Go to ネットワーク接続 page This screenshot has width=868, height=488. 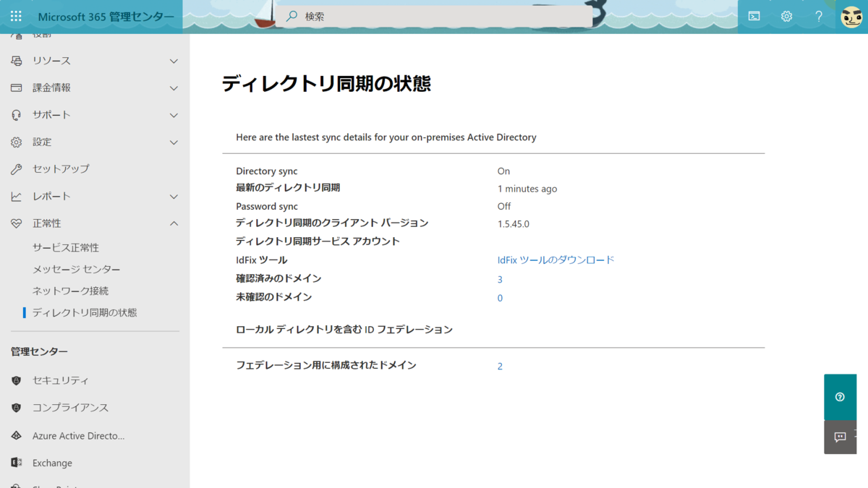70,291
